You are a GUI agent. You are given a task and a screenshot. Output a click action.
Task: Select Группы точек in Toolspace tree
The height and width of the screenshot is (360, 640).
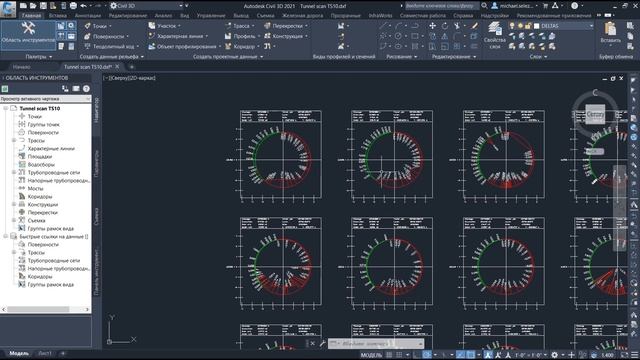point(43,124)
